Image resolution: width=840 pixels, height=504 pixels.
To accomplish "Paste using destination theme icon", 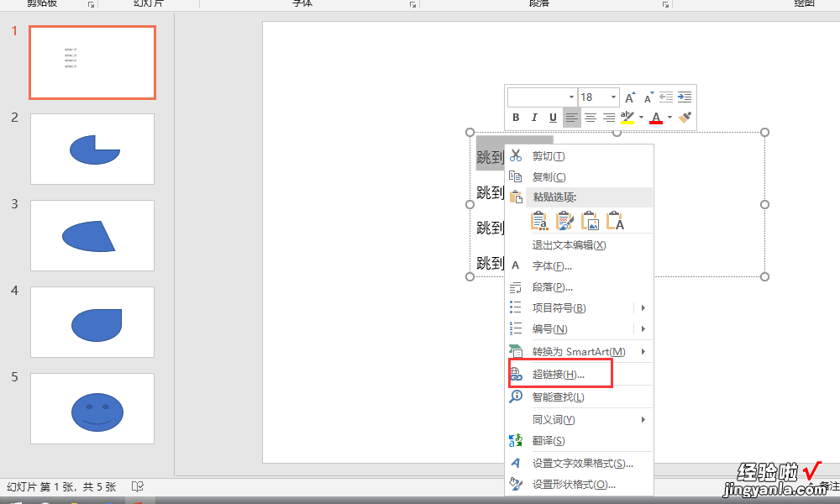I will pyautogui.click(x=539, y=221).
